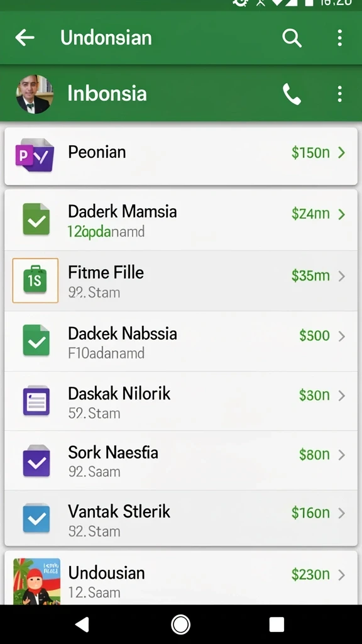Viewport: 362px width, 644px height.
Task: Open Inbonsia profile picture
Action: (35, 94)
